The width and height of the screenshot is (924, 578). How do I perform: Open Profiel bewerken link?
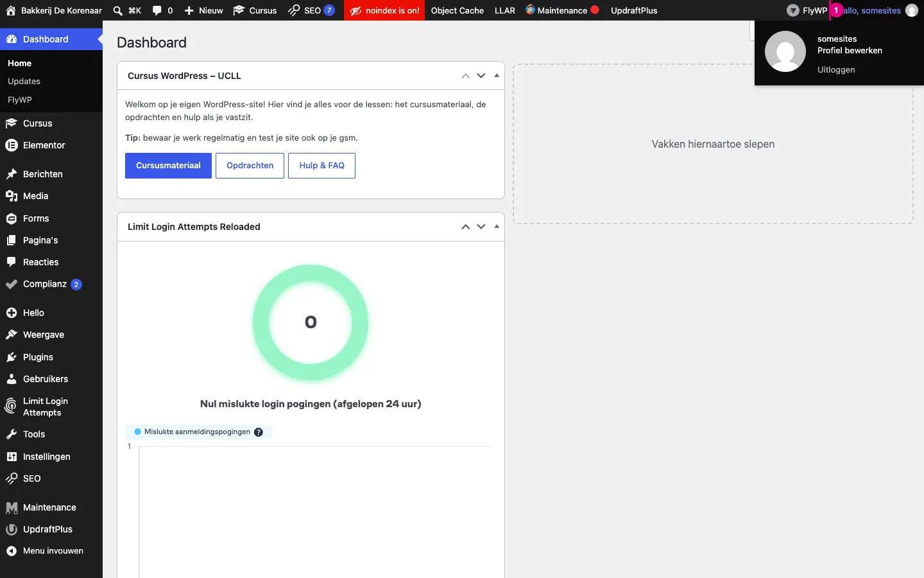point(850,51)
